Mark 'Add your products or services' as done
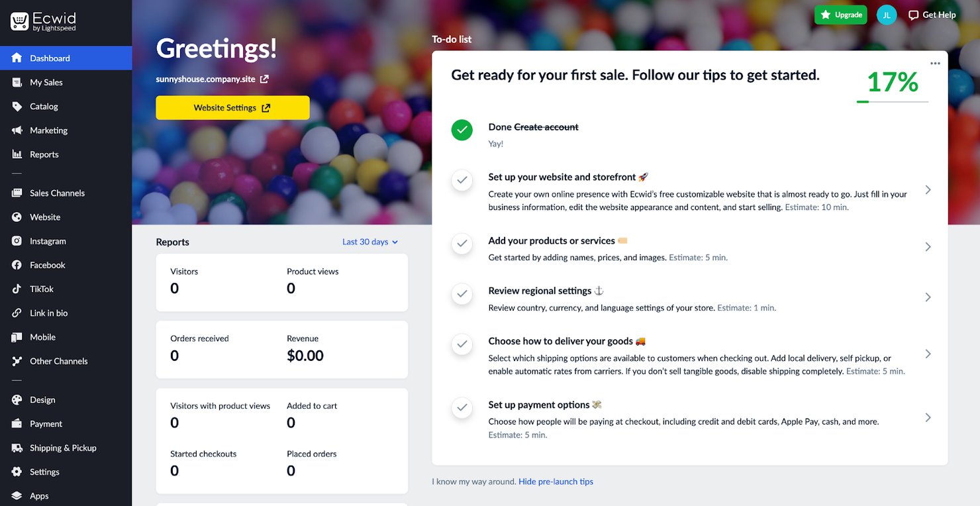Screen dimensions: 980x506 462,244
